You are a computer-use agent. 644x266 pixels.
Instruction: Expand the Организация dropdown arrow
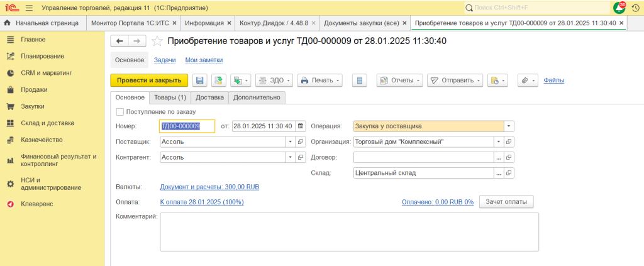click(x=499, y=141)
